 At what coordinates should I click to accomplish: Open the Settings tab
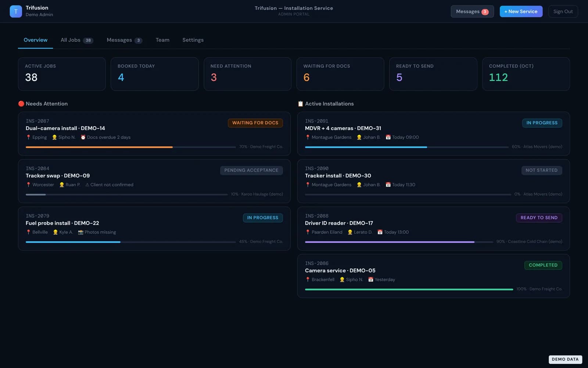193,40
